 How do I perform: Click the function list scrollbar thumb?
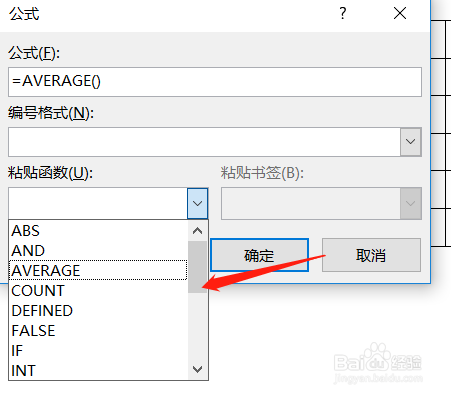(x=198, y=267)
